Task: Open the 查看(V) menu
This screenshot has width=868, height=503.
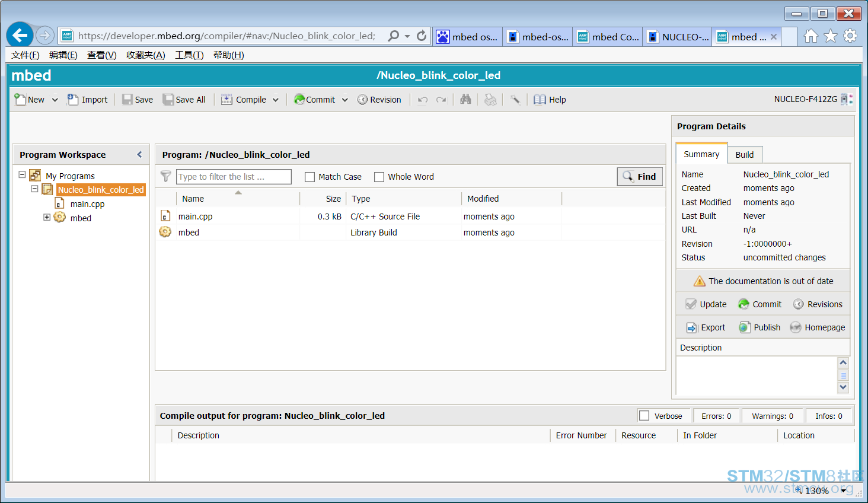Action: [x=102, y=55]
